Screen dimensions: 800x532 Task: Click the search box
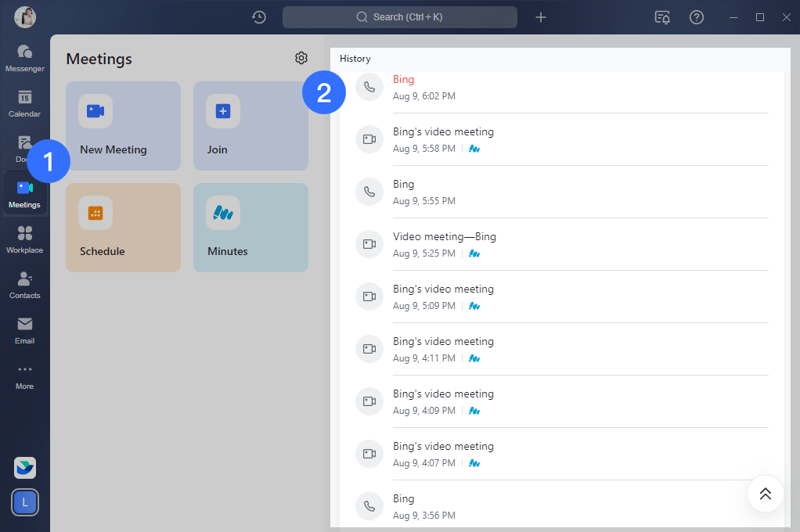399,17
